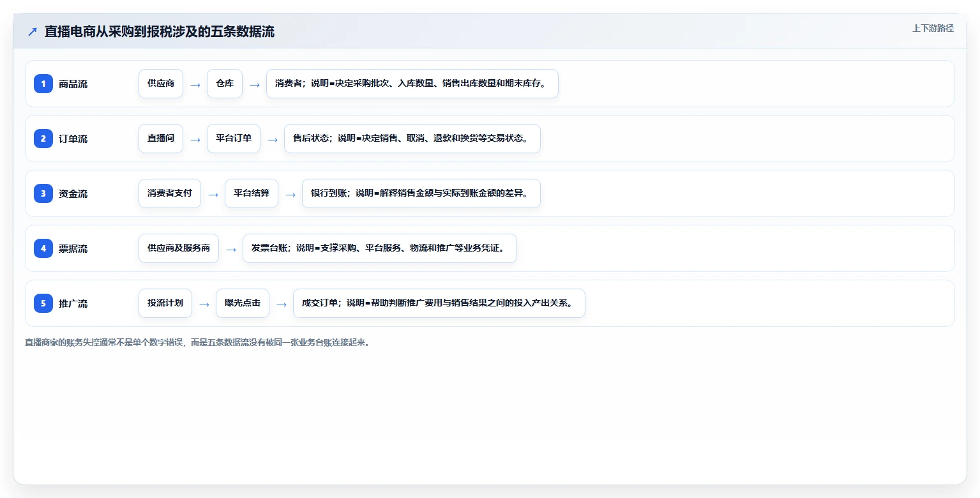This screenshot has width=980, height=498.
Task: Select the 消费者支付 node
Action: coord(170,193)
